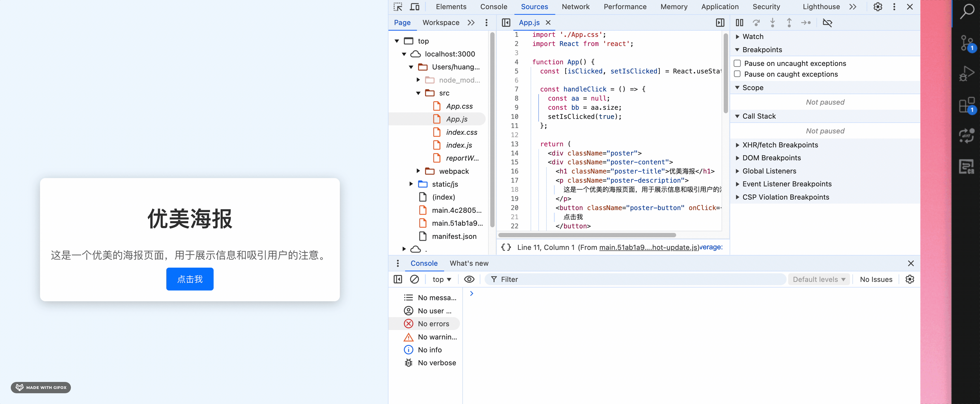Click the clear console icon

pyautogui.click(x=414, y=279)
